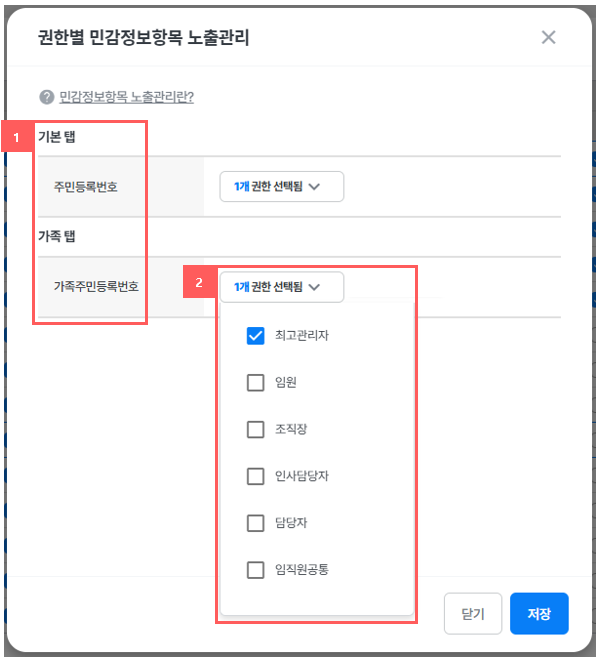Image resolution: width=599 pixels, height=661 pixels.
Task: Close the dialog with the X icon
Action: pyautogui.click(x=548, y=38)
